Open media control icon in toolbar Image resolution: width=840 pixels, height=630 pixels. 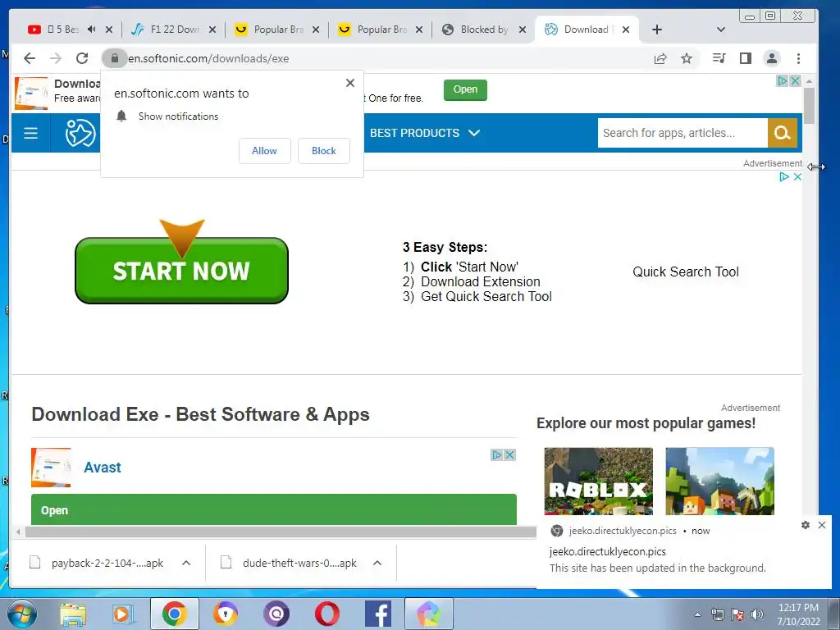(719, 58)
